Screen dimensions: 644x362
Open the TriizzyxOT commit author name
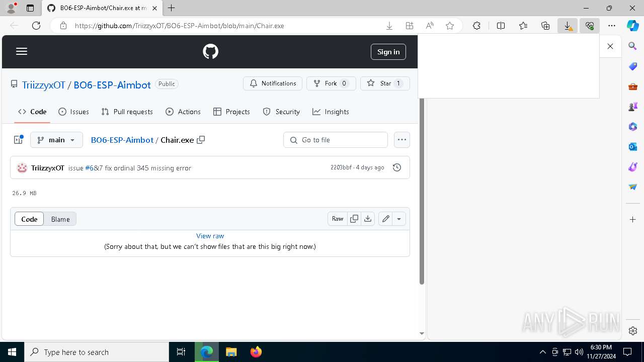pyautogui.click(x=48, y=168)
